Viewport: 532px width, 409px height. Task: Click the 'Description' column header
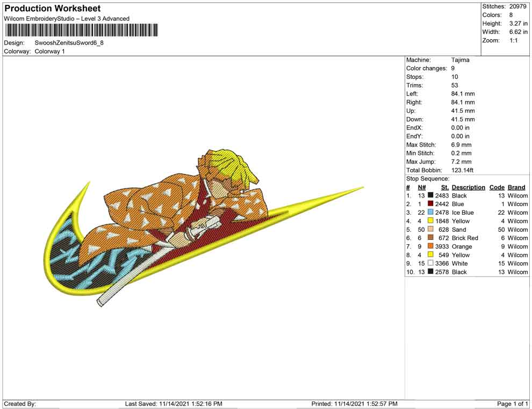[x=468, y=187]
